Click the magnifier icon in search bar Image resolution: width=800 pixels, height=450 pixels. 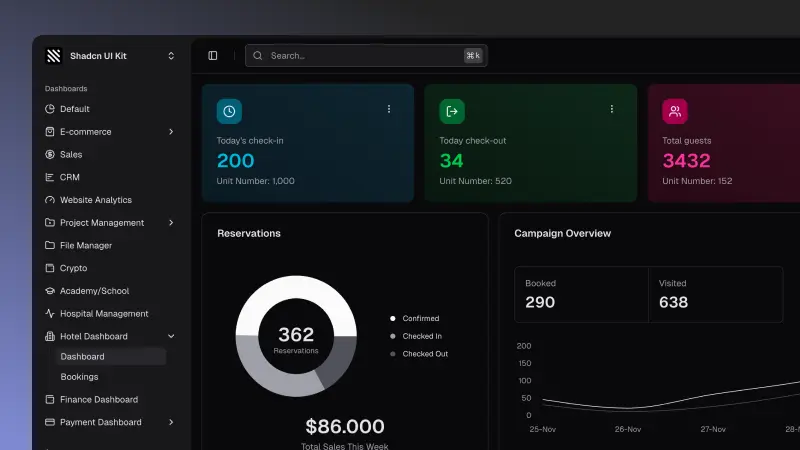(258, 56)
